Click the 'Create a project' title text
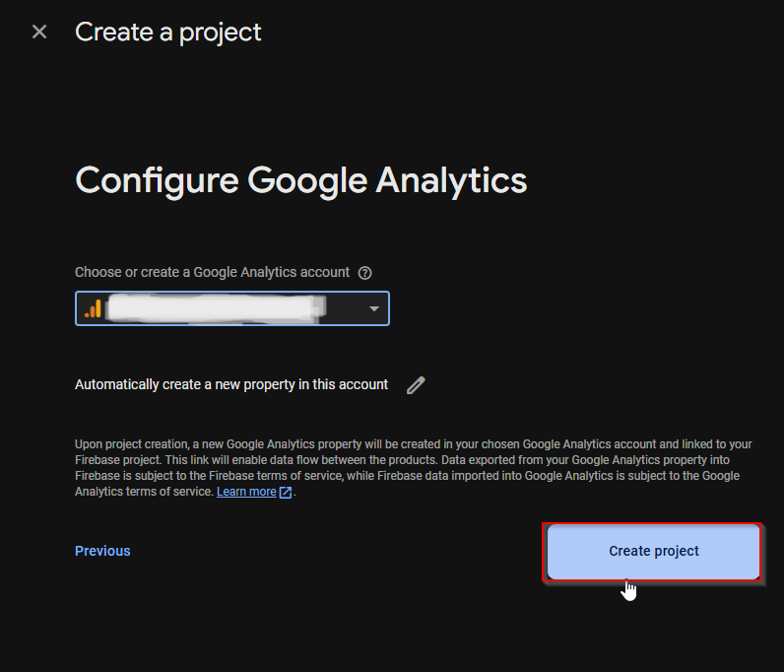Viewport: 784px width, 672px height. click(168, 34)
